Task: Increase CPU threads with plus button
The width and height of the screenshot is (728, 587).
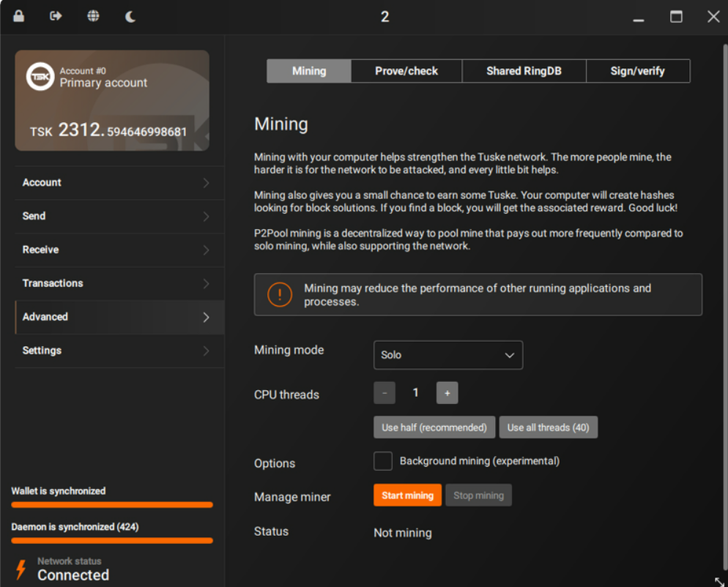Action: point(447,393)
